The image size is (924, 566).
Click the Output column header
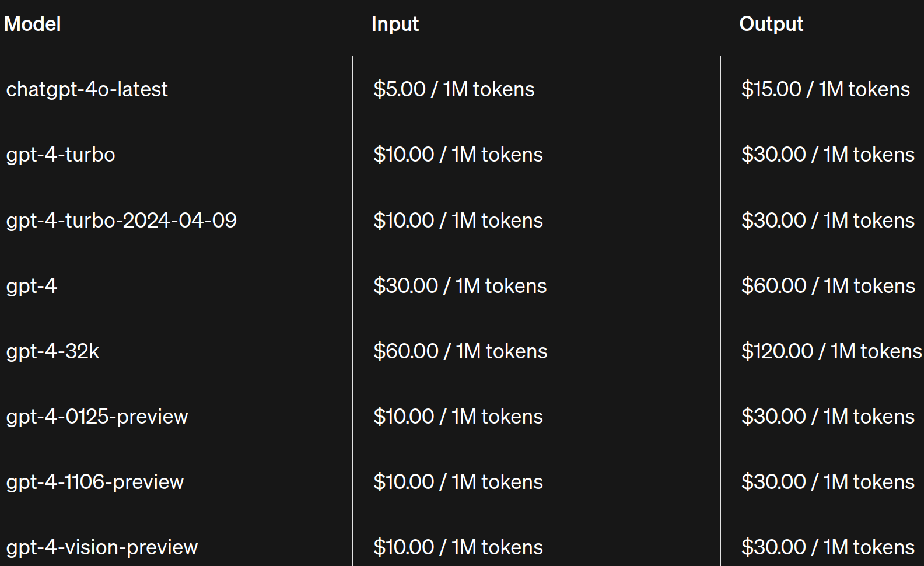tap(771, 24)
